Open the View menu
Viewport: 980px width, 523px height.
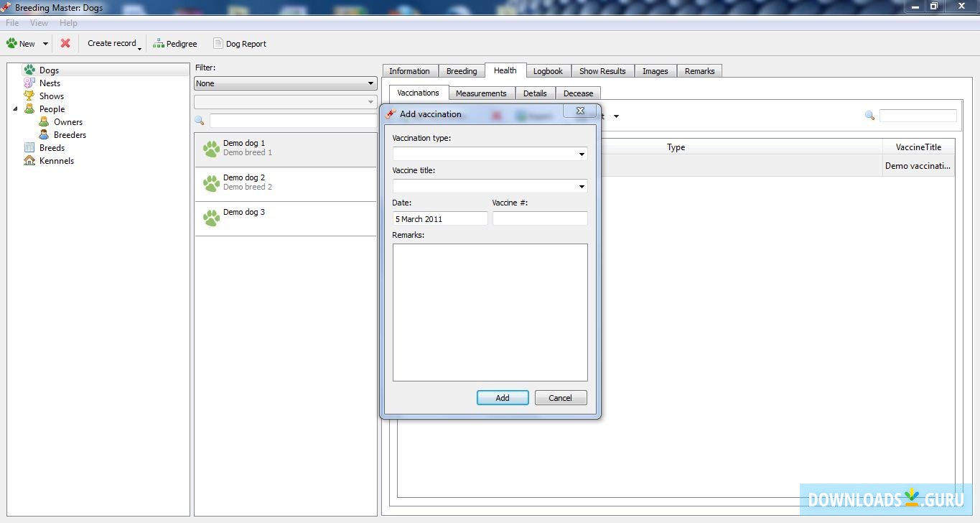(39, 23)
